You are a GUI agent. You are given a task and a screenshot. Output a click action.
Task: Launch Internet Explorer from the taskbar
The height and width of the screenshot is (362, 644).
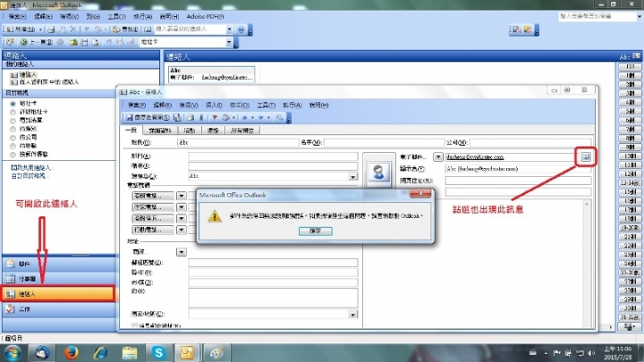pos(100,353)
